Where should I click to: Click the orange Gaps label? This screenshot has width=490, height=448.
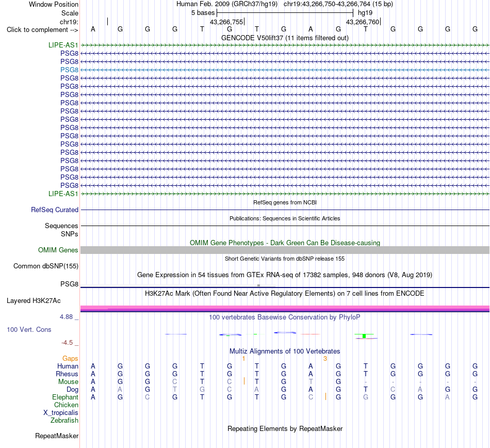point(70,359)
